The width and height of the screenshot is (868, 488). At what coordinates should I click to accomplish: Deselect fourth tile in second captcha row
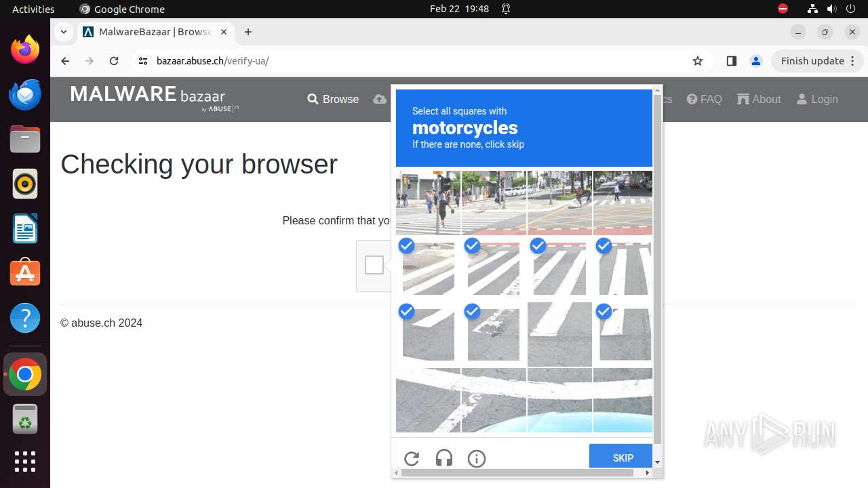click(623, 268)
